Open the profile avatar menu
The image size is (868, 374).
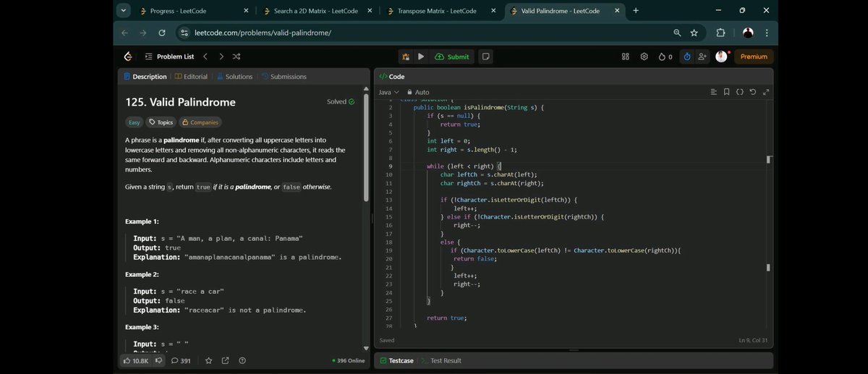[721, 56]
